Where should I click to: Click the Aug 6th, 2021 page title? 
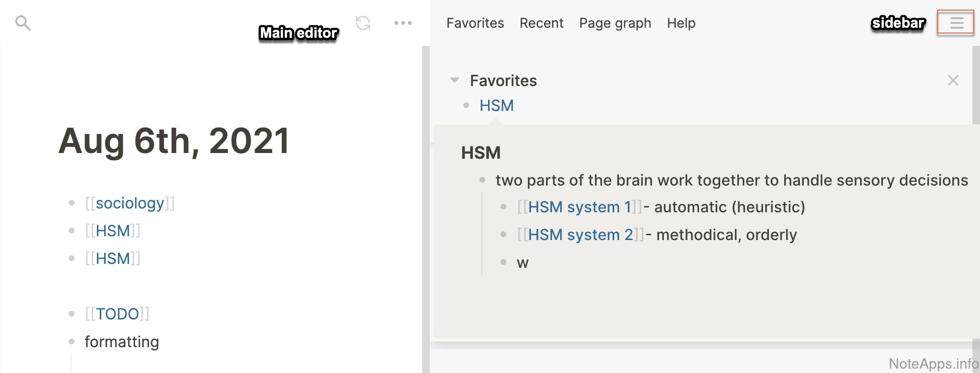click(x=174, y=141)
